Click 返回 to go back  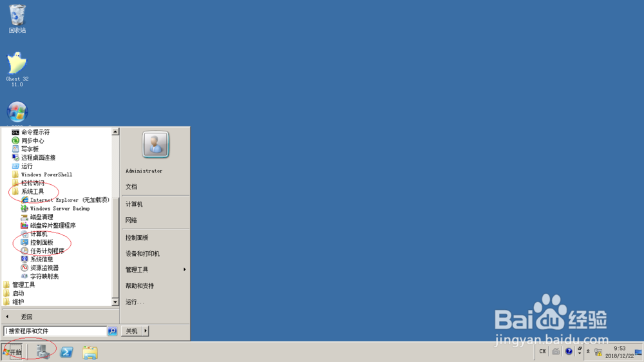tap(26, 317)
